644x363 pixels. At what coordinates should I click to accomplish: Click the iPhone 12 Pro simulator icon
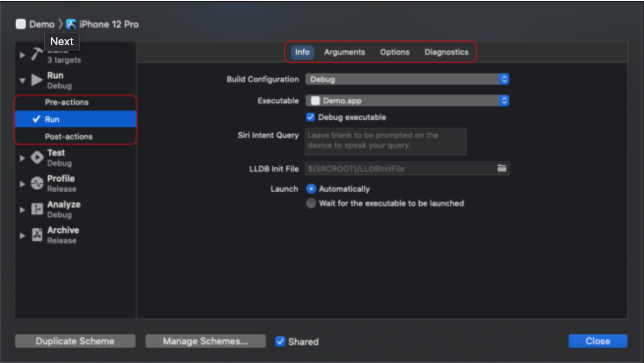pos(71,24)
